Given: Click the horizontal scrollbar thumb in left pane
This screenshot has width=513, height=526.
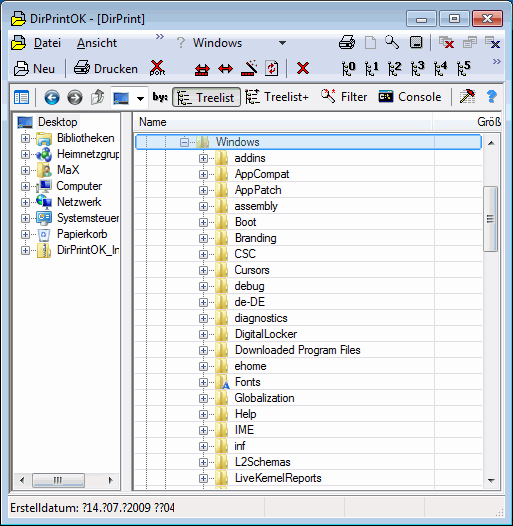Looking at the screenshot, I should (58, 480).
